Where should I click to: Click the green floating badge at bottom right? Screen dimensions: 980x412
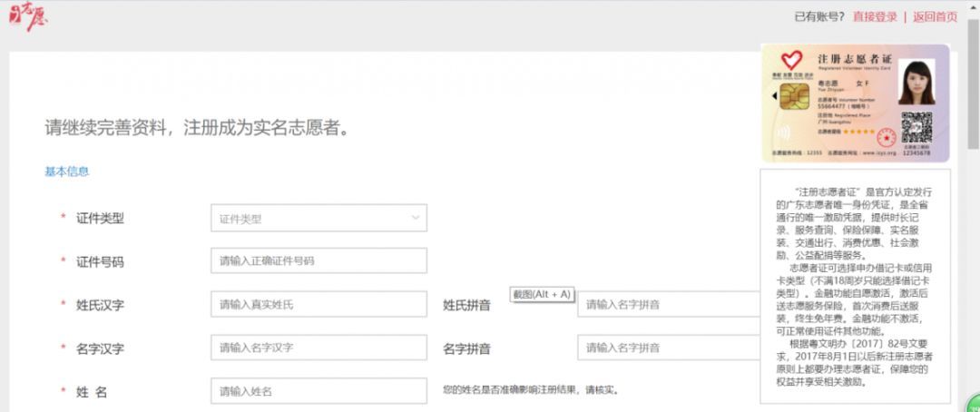[x=972, y=406]
